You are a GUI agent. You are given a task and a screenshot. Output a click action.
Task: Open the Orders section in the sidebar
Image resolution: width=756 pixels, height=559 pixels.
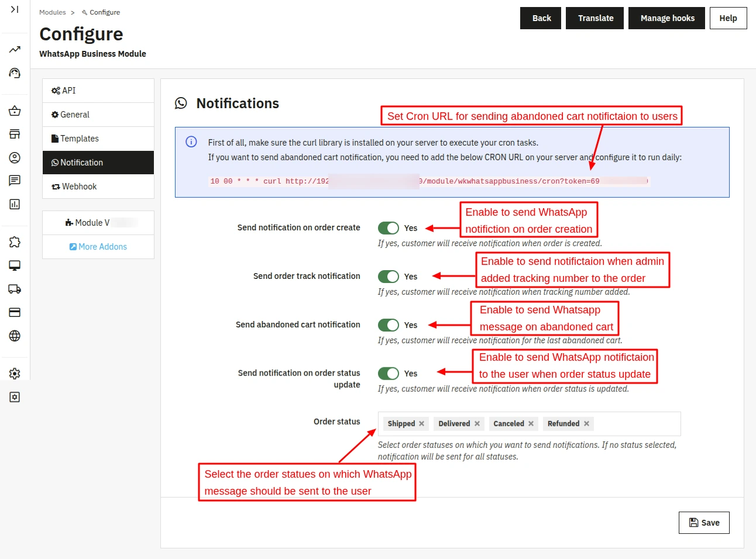(x=15, y=111)
